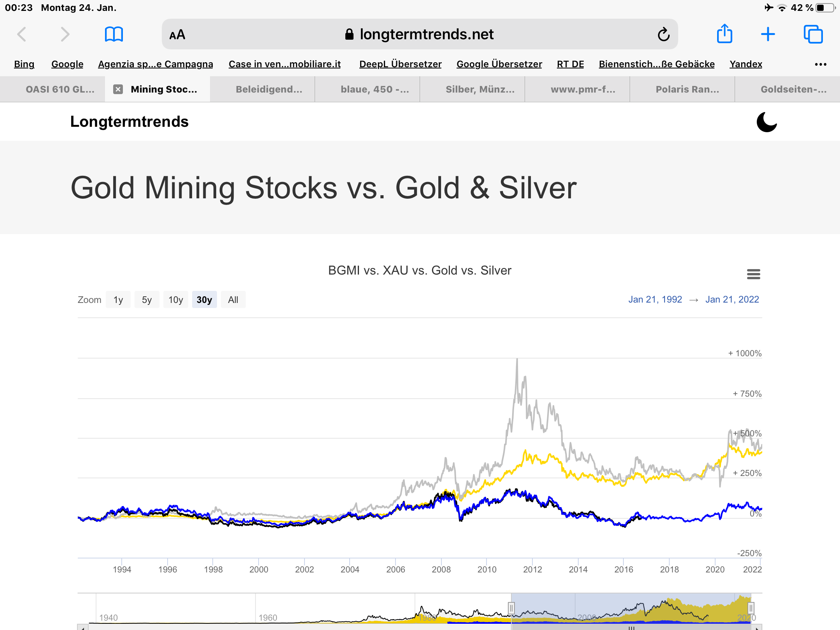Screen dimensions: 840x630
Task: Open a new tab with plus icon
Action: 768,34
